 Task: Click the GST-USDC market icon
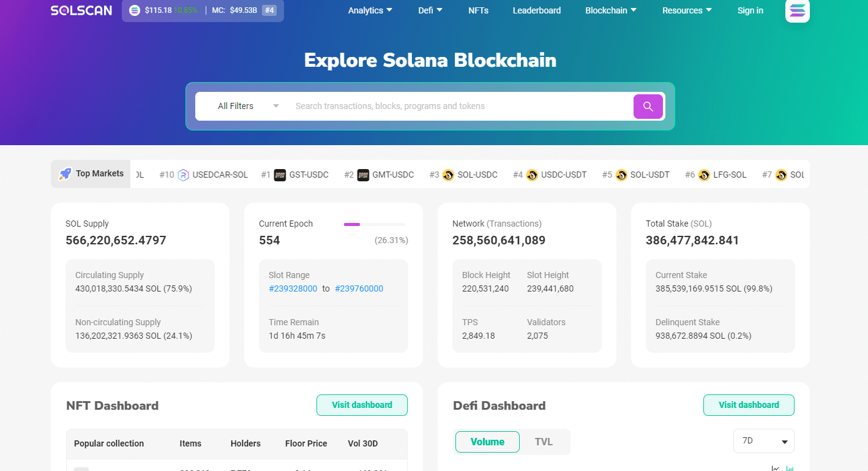tap(280, 175)
